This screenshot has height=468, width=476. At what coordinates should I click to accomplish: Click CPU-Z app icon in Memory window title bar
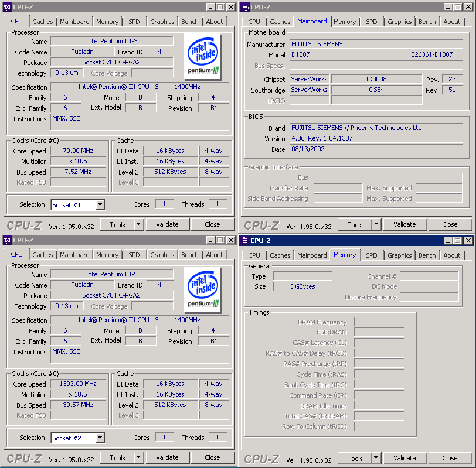pyautogui.click(x=245, y=241)
